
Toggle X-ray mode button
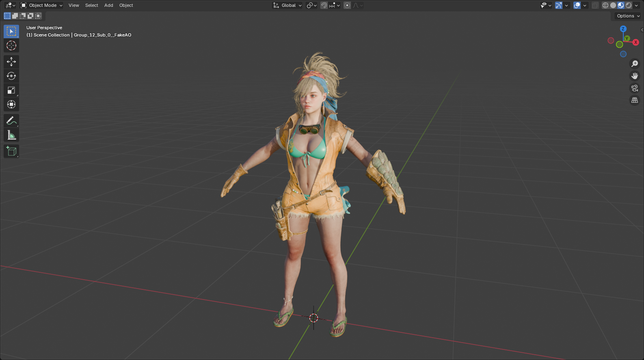click(595, 5)
